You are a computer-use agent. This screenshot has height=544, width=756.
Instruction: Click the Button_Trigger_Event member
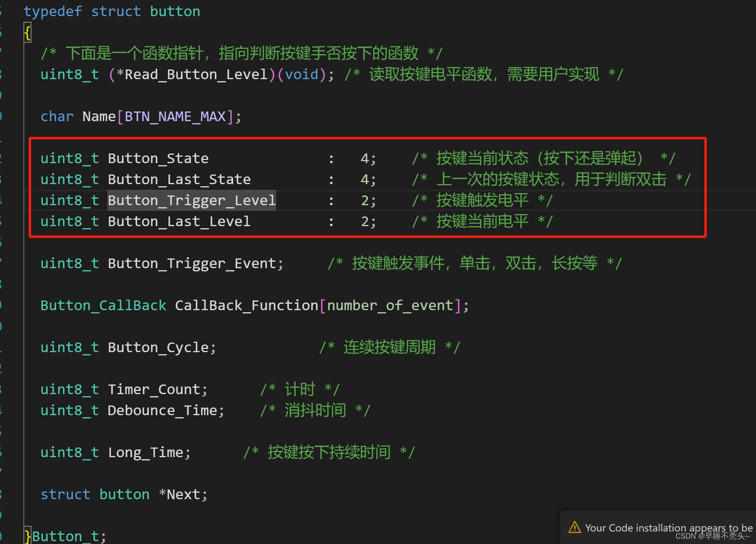pyautogui.click(x=192, y=263)
